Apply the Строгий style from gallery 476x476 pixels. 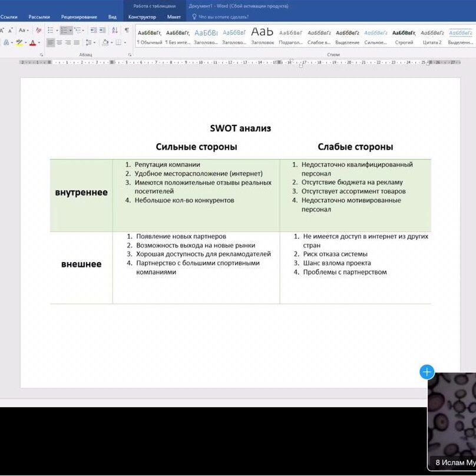(404, 36)
